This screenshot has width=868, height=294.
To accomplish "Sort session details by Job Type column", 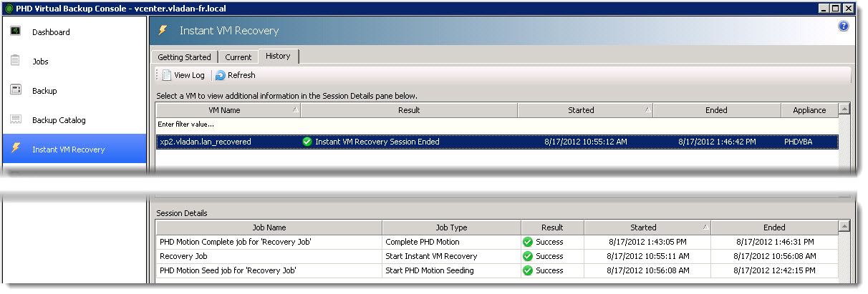I will click(x=452, y=227).
